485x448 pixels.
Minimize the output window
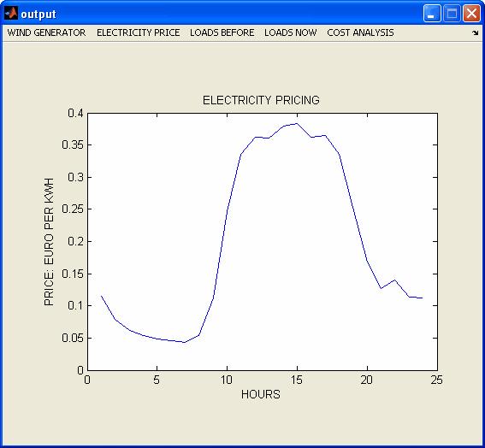[432, 14]
